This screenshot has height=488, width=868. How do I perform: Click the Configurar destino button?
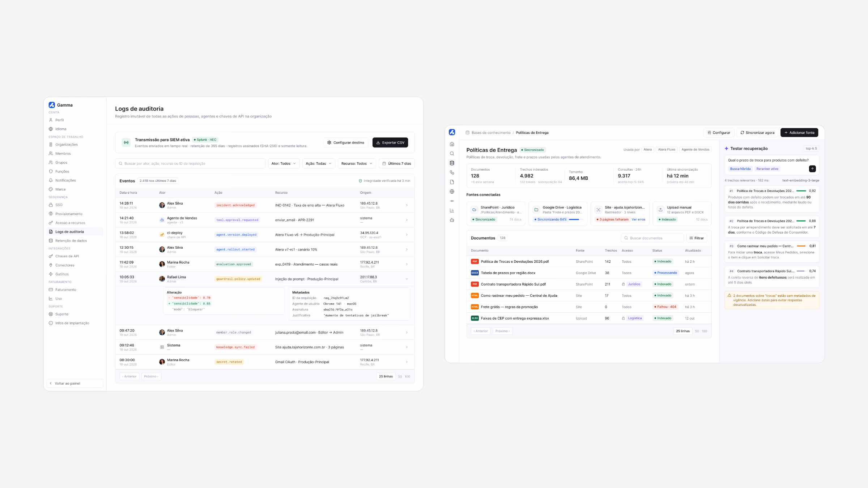coord(346,142)
